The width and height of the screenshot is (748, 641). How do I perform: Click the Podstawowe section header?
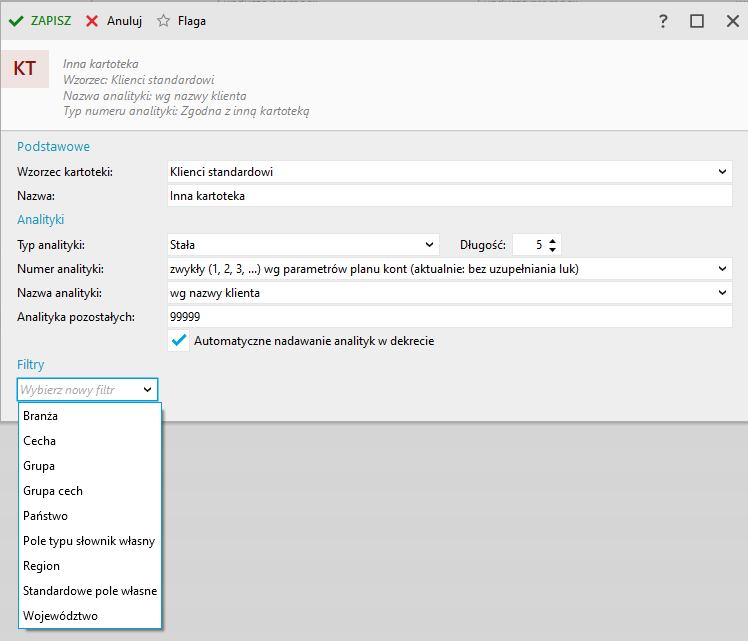click(53, 146)
